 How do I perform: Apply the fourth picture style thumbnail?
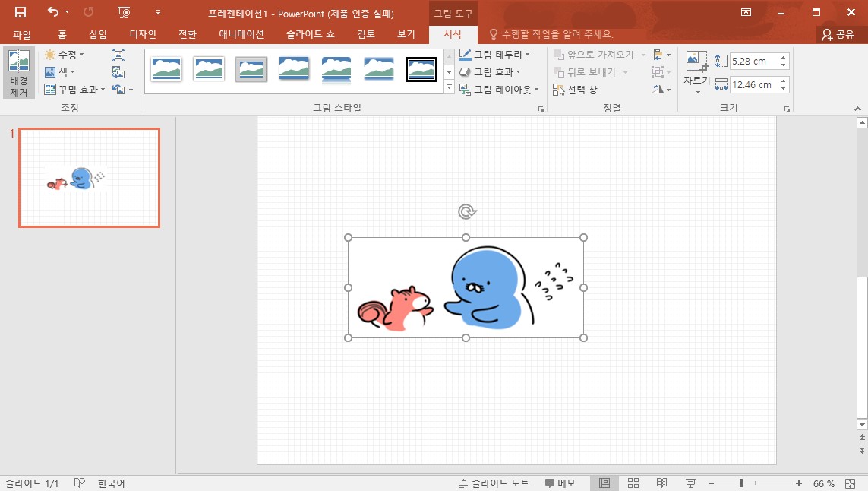[293, 69]
